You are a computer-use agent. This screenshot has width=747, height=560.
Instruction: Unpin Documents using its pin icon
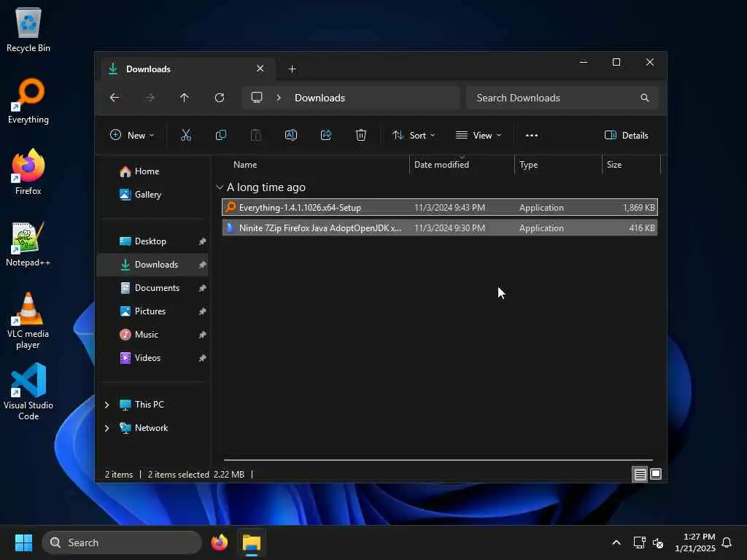(x=203, y=288)
